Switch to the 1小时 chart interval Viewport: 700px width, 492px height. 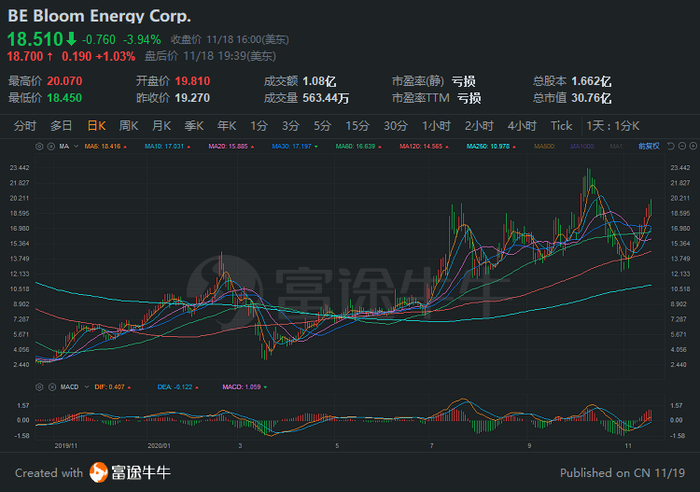pos(437,126)
